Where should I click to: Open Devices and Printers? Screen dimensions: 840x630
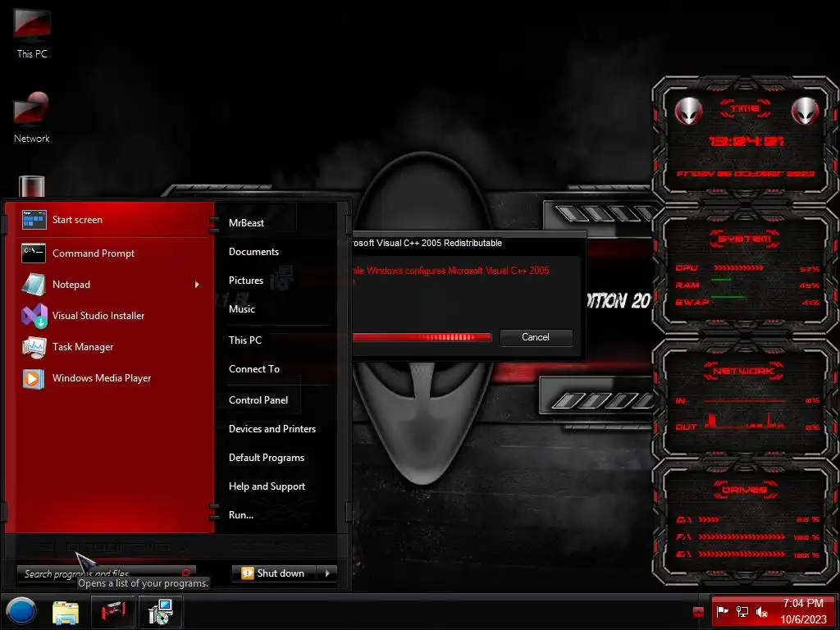(x=272, y=429)
